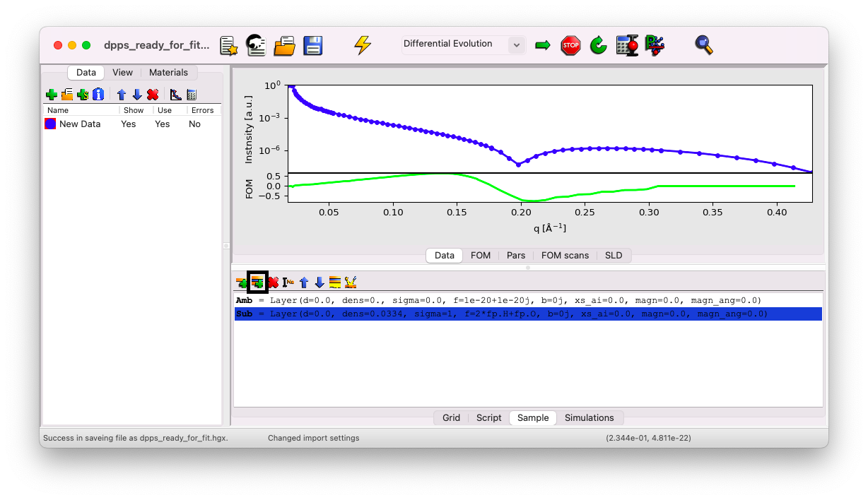Image resolution: width=868 pixels, height=500 pixels.
Task: Open a model file with the orange folder icon
Action: (x=284, y=46)
